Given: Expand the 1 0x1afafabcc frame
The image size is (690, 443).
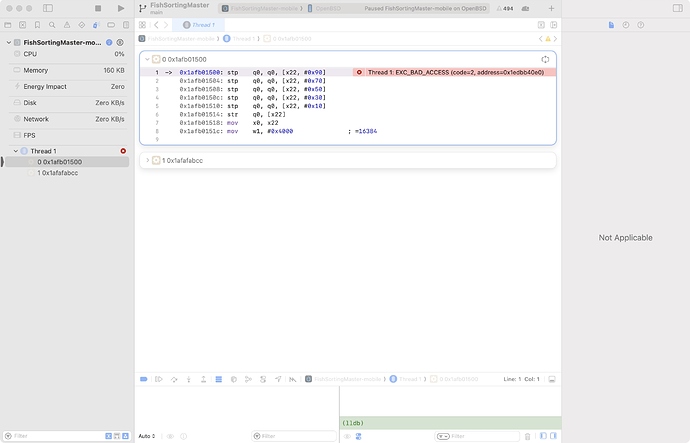Looking at the screenshot, I should 147,161.
